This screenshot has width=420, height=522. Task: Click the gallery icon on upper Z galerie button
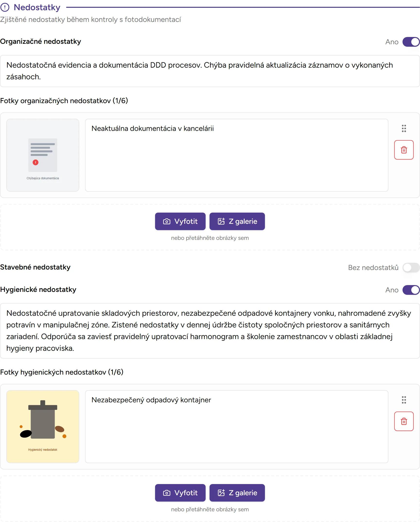(221, 221)
